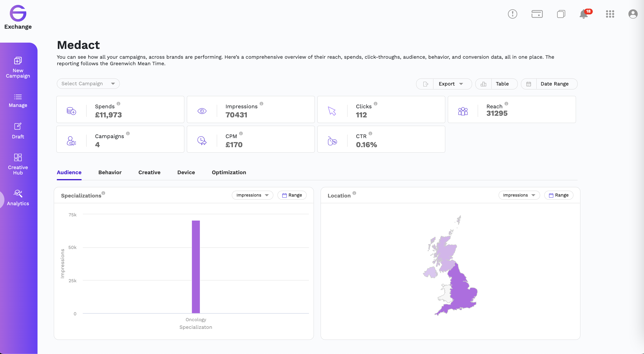
Task: Click the Impressions value 70431
Action: (236, 115)
